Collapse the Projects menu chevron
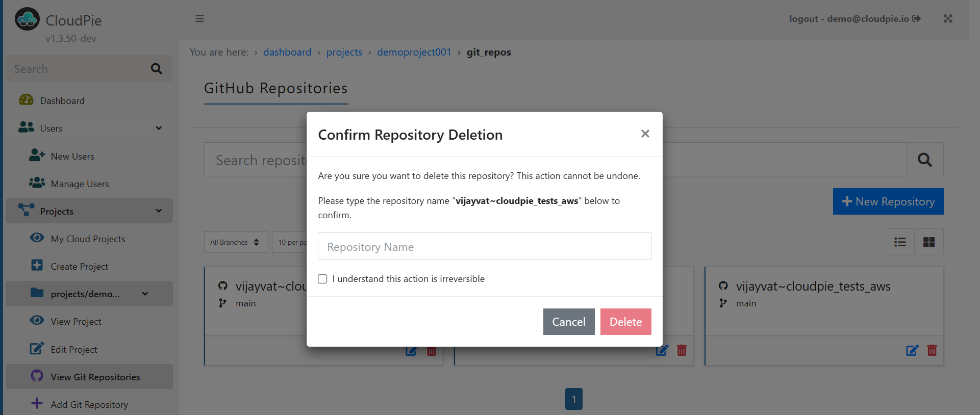 tap(159, 211)
